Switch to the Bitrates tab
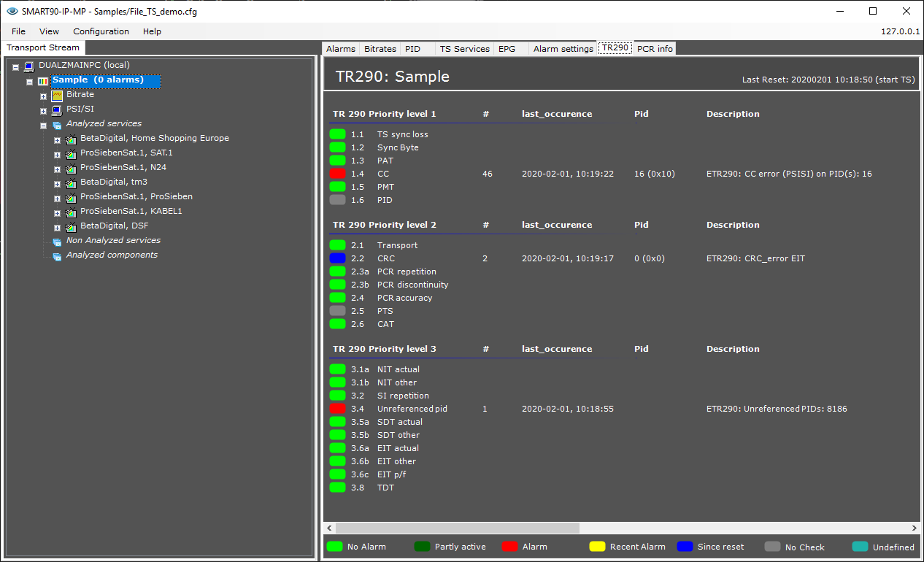 click(x=380, y=49)
